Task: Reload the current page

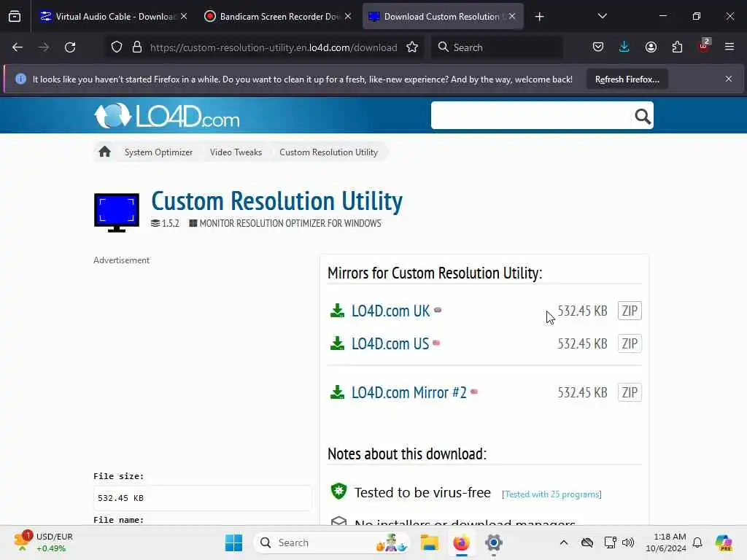Action: [x=70, y=47]
